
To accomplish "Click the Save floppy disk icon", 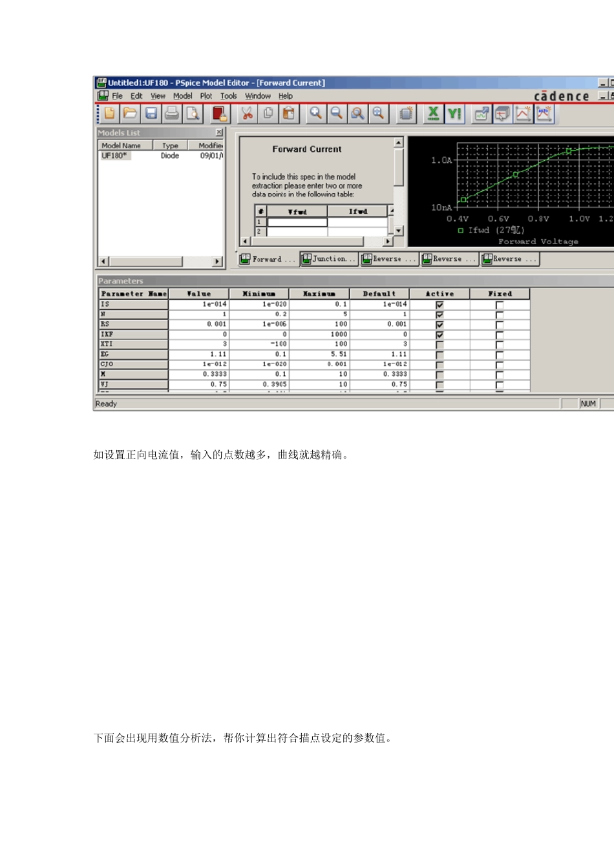I will (x=151, y=114).
